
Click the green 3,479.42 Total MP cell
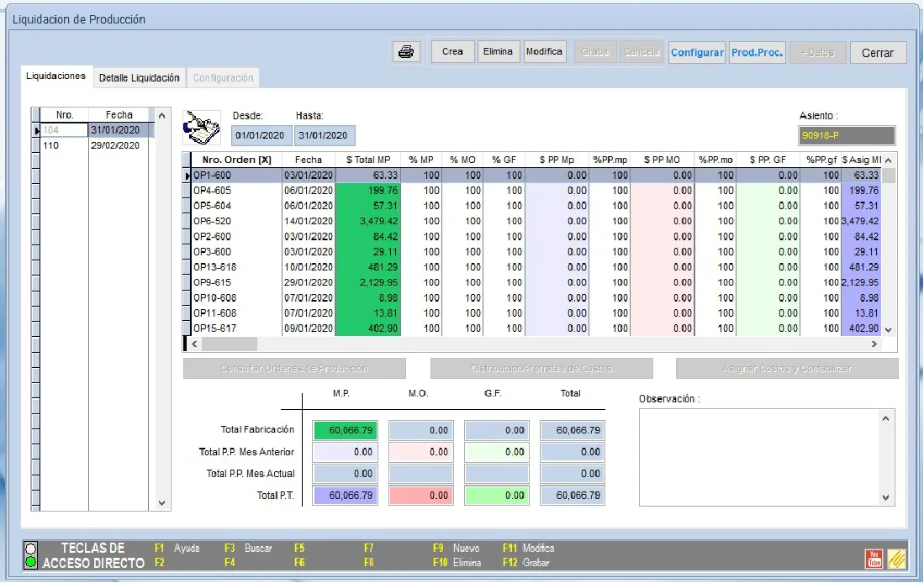pyautogui.click(x=367, y=222)
